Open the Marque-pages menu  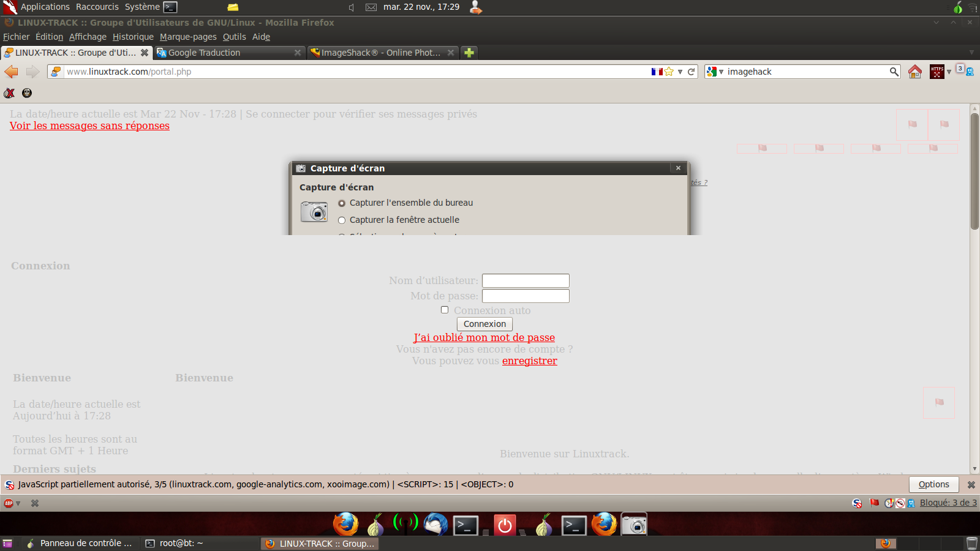188,37
